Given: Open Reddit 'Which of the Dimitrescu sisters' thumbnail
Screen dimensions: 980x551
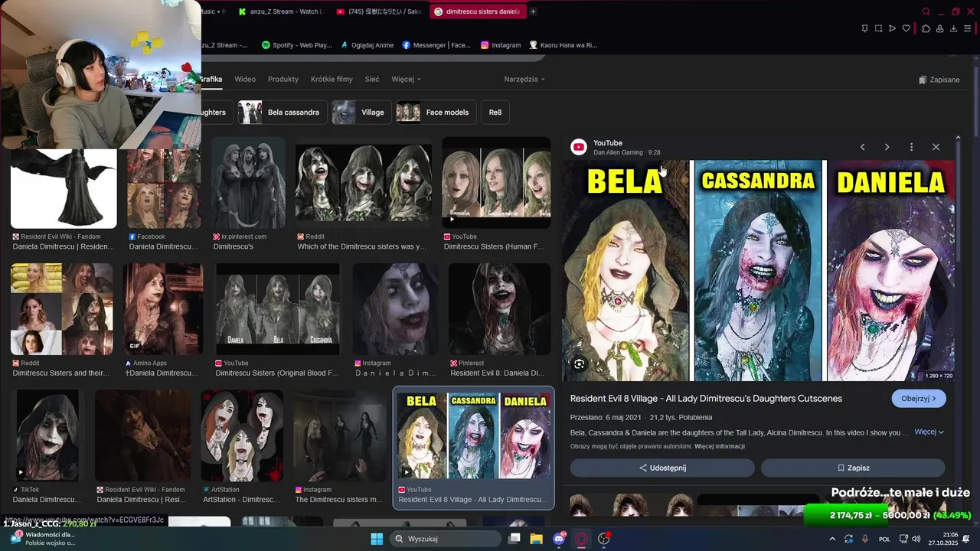Looking at the screenshot, I should click(x=363, y=184).
